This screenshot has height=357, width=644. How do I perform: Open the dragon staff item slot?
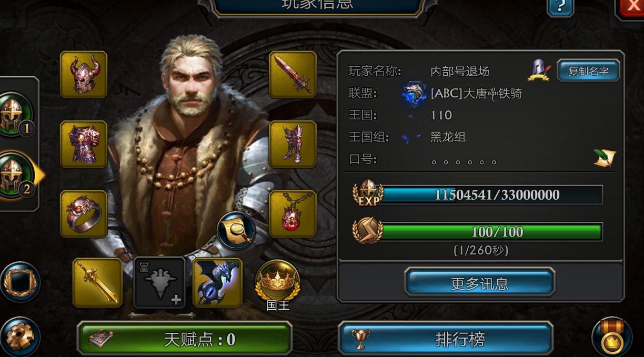[217, 282]
